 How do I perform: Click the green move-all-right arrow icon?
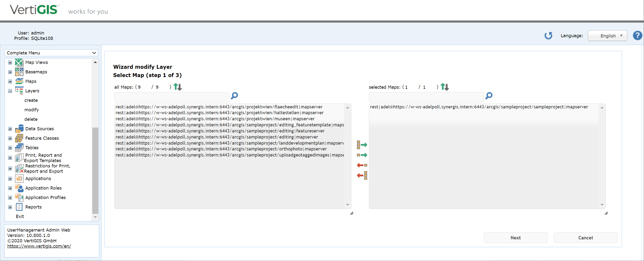pyautogui.click(x=362, y=145)
